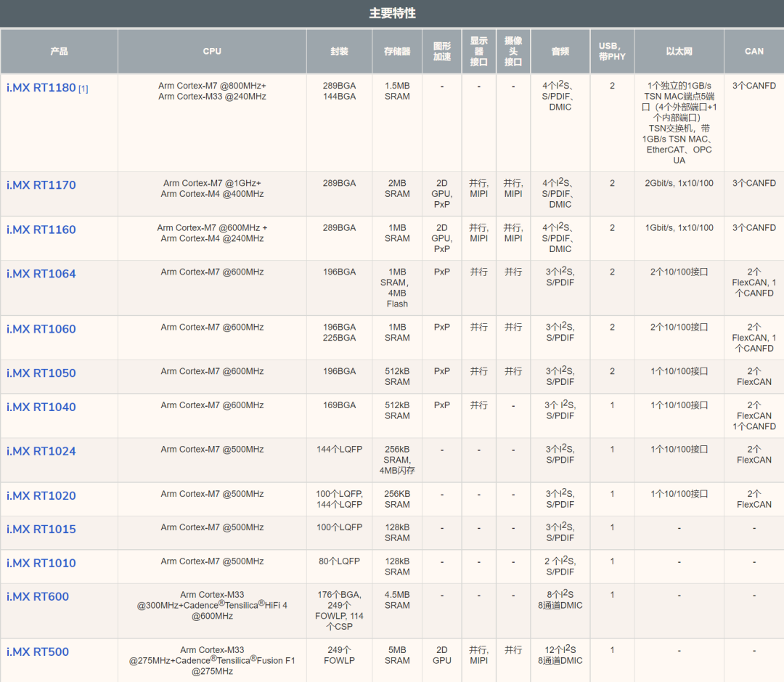Select RT1064 memory cell with 4MB Flash
Screen dimensions: 784x682
click(x=397, y=288)
